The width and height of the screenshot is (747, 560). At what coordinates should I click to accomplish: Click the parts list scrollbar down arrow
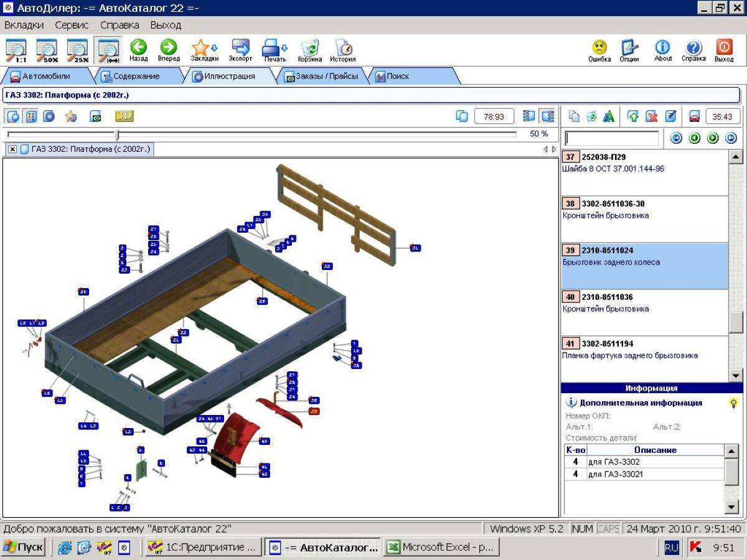pos(736,375)
